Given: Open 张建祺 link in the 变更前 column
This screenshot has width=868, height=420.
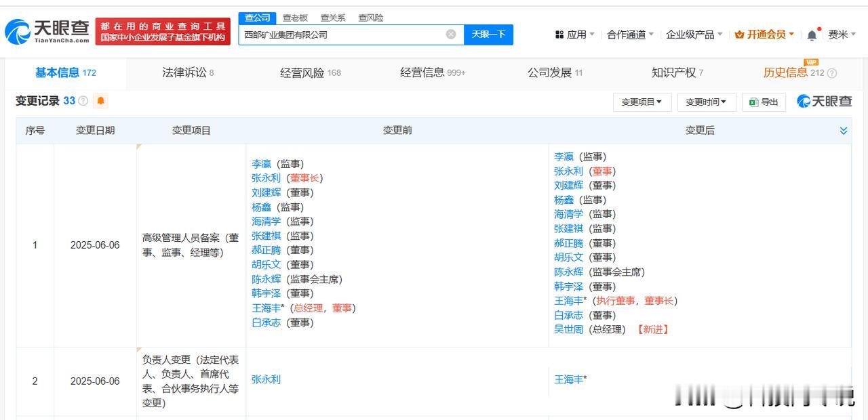Looking at the screenshot, I should [x=266, y=236].
